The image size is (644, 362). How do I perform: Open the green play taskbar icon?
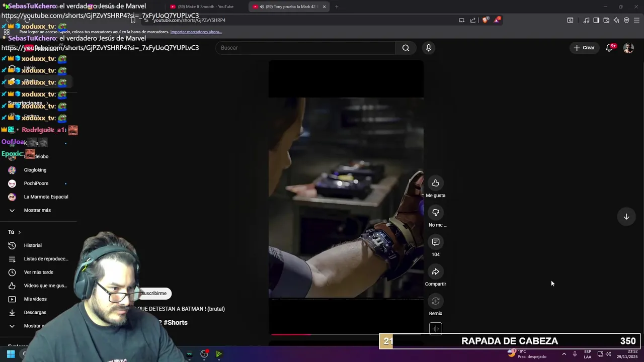219,354
